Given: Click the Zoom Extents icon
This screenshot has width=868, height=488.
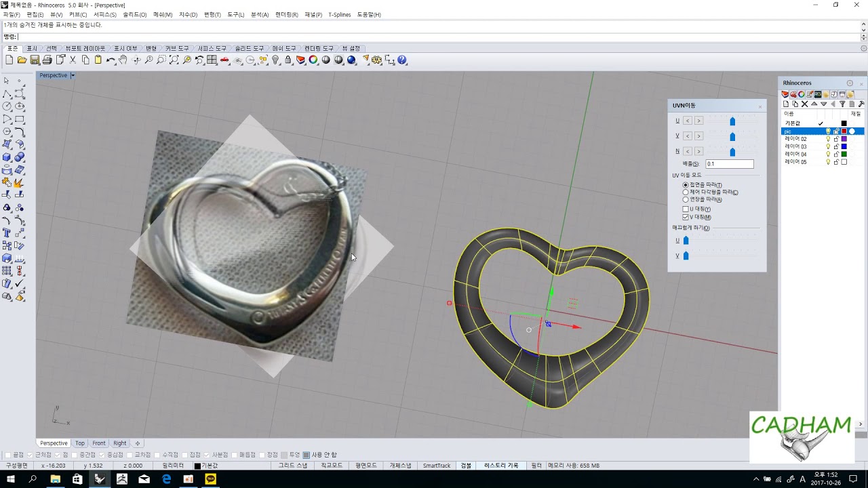Looking at the screenshot, I should [174, 60].
